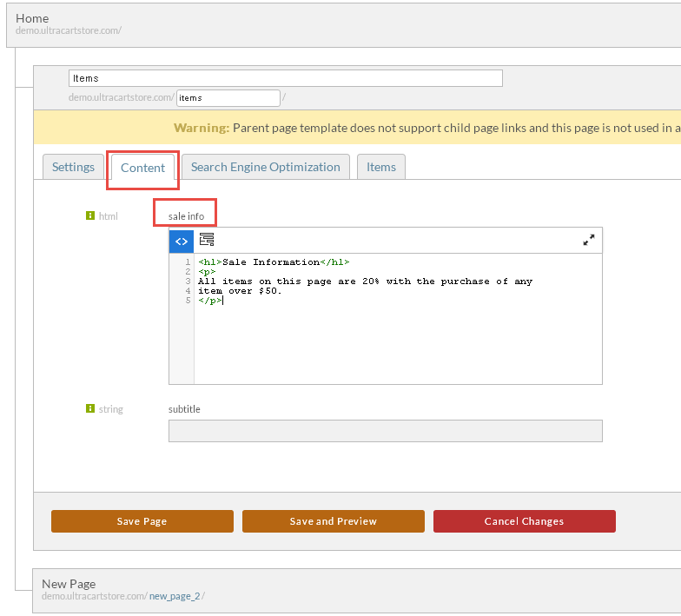
Task: Select the Content tab
Action: point(142,168)
